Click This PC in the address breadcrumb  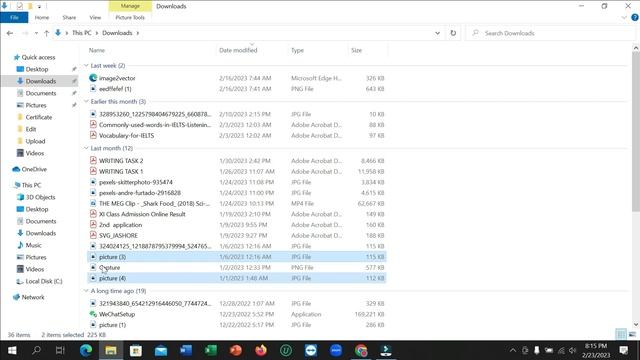pyautogui.click(x=82, y=33)
